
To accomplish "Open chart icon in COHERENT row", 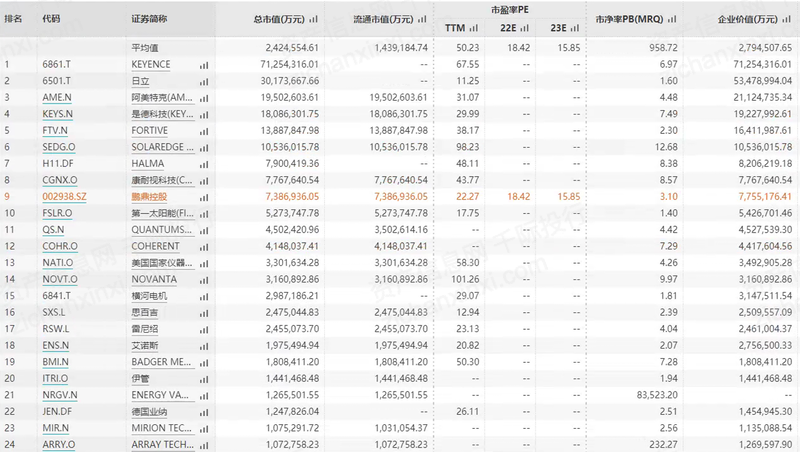I will tap(204, 247).
